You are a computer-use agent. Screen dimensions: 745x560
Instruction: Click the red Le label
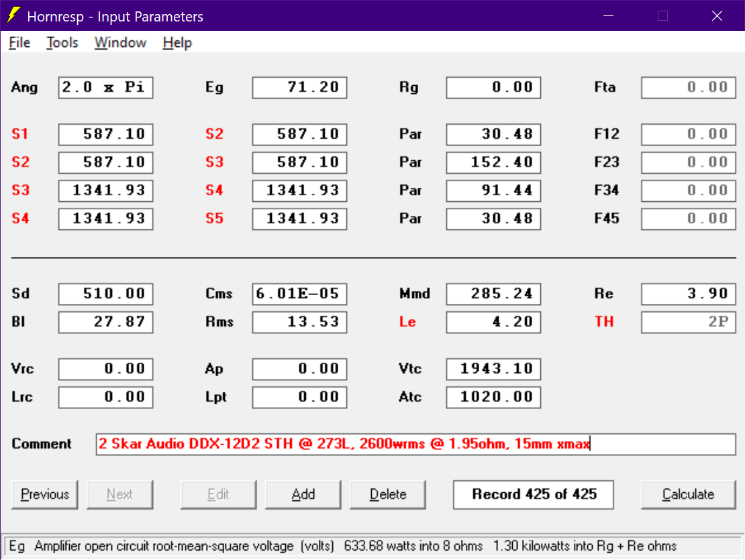click(407, 322)
